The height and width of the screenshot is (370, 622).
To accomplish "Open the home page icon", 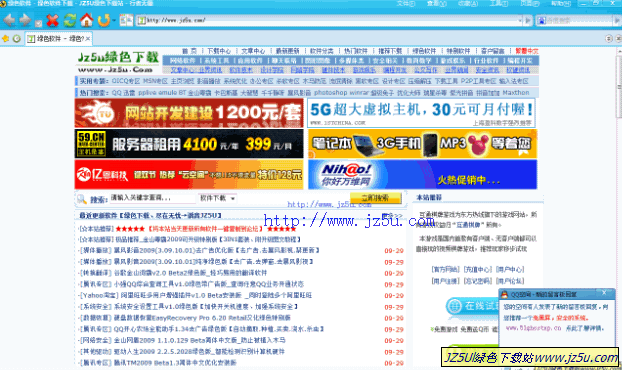I will (86, 20).
